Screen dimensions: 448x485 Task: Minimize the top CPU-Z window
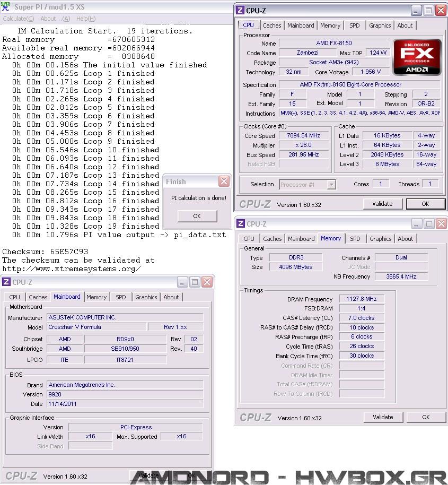(x=416, y=11)
